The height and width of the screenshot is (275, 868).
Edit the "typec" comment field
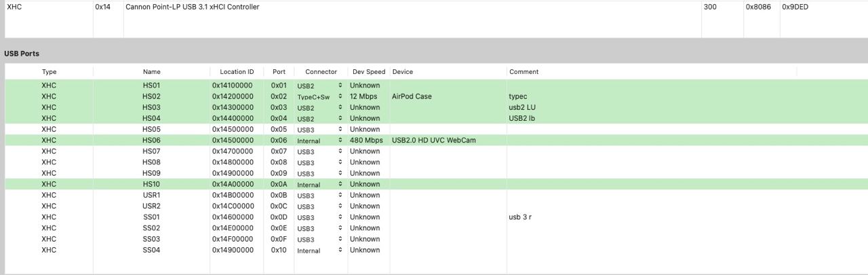[x=518, y=96]
